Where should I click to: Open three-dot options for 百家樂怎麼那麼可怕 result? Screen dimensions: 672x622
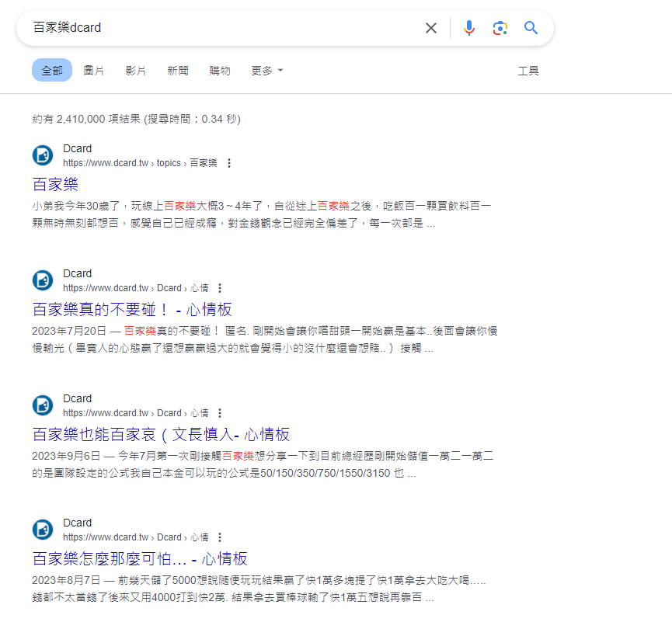pos(220,537)
